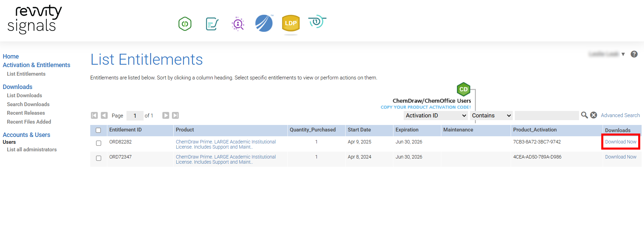
Task: Check the ORD82282 entitlement checkbox
Action: point(98,143)
